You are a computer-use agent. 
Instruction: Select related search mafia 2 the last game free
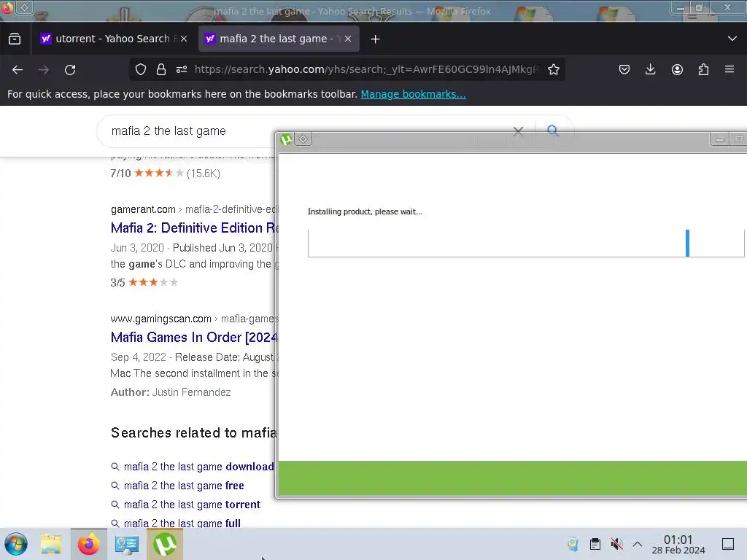(184, 486)
